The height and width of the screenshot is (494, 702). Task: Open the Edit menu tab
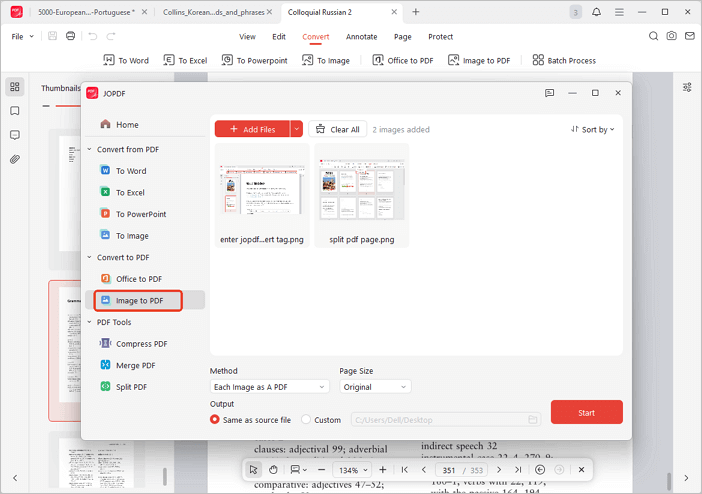[279, 37]
